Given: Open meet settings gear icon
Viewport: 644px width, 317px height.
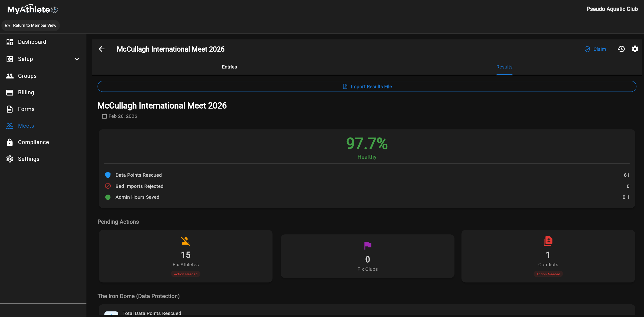Looking at the screenshot, I should point(635,49).
